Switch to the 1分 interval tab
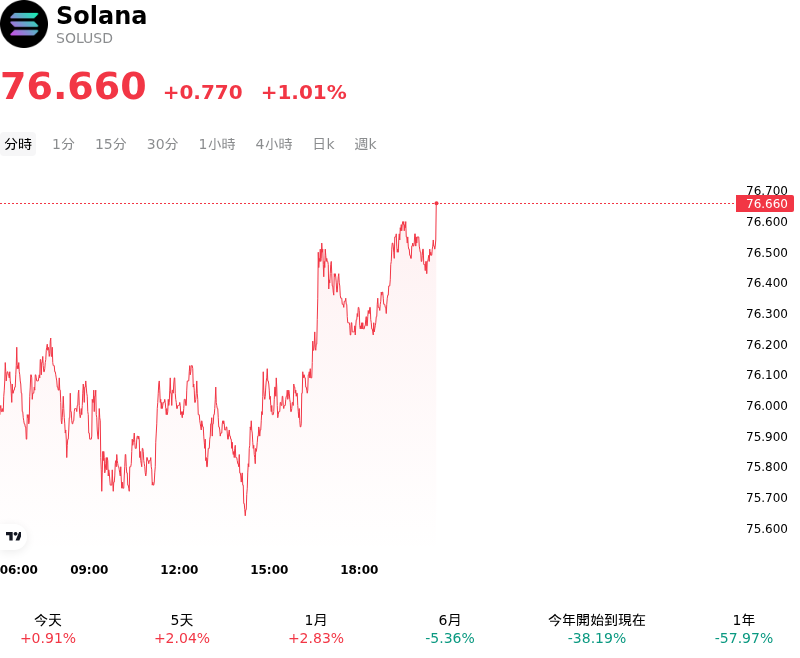 [63, 144]
